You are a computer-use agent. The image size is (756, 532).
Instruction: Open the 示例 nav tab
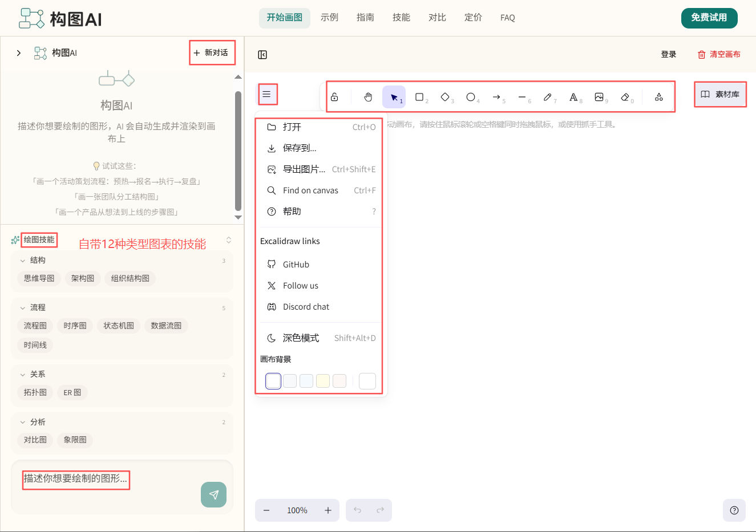(329, 18)
